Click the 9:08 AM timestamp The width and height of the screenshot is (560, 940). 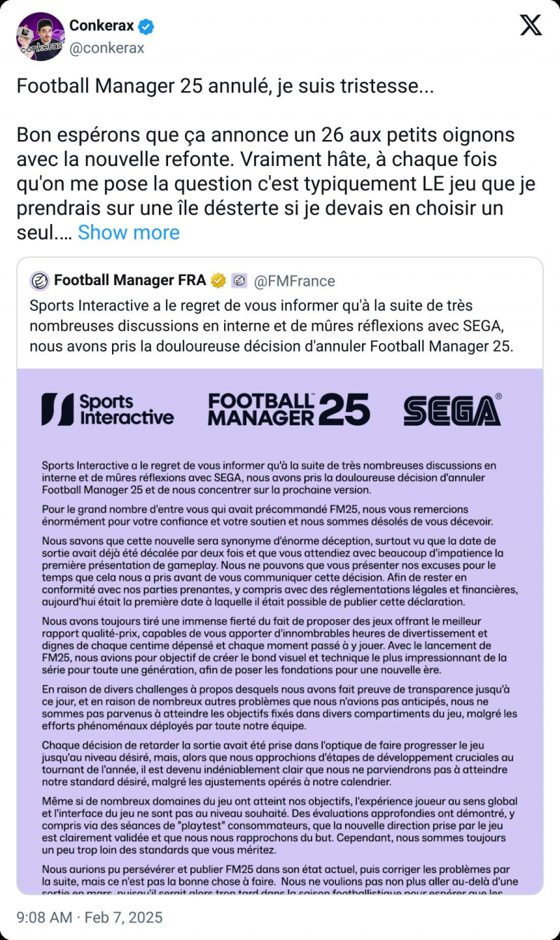point(45,917)
